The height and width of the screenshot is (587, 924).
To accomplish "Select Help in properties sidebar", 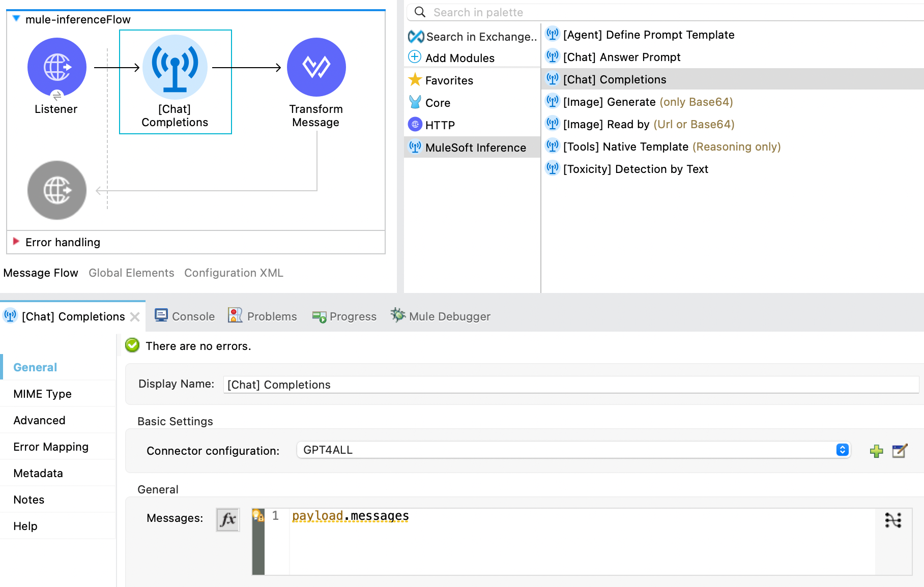I will [58, 526].
